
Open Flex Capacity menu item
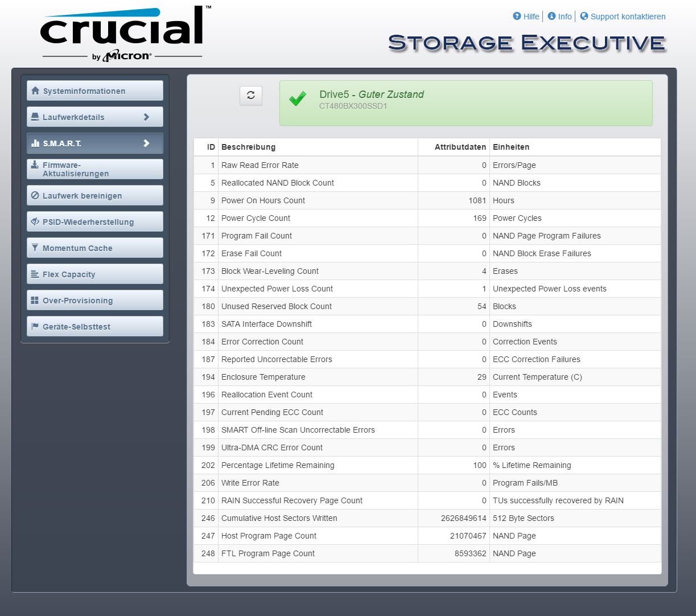tap(95, 274)
